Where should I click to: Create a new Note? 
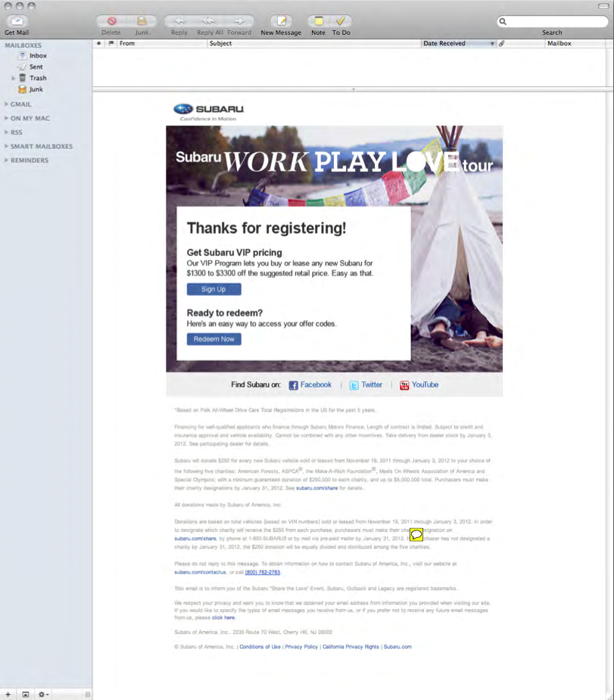(x=319, y=21)
